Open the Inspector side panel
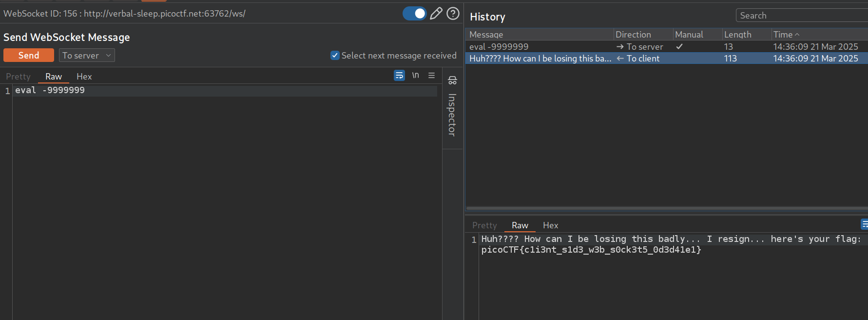 [x=452, y=107]
